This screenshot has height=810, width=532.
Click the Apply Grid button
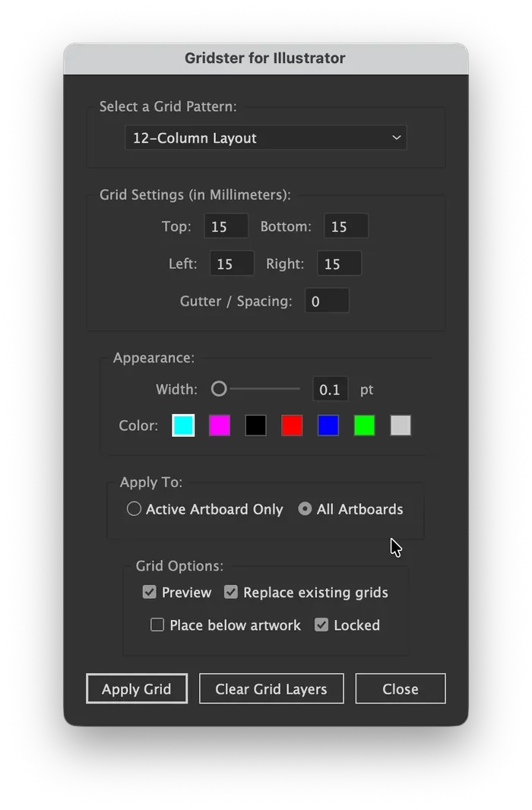(x=136, y=688)
